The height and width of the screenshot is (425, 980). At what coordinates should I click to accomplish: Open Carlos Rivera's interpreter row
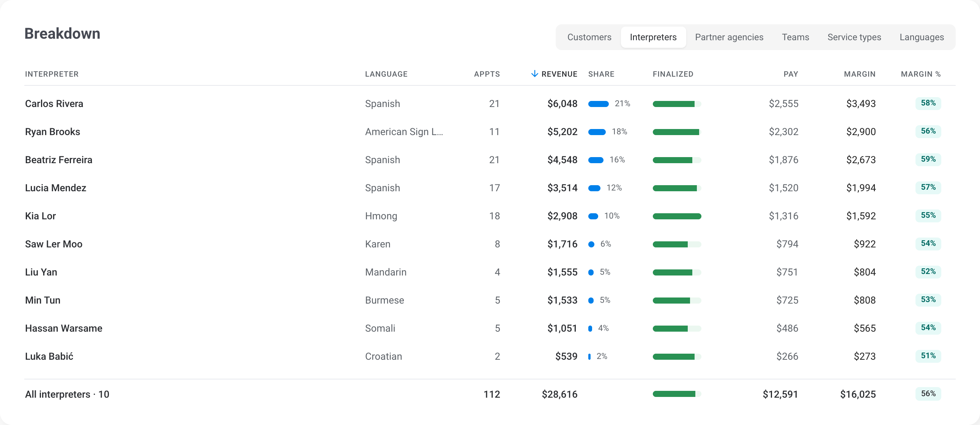point(490,104)
